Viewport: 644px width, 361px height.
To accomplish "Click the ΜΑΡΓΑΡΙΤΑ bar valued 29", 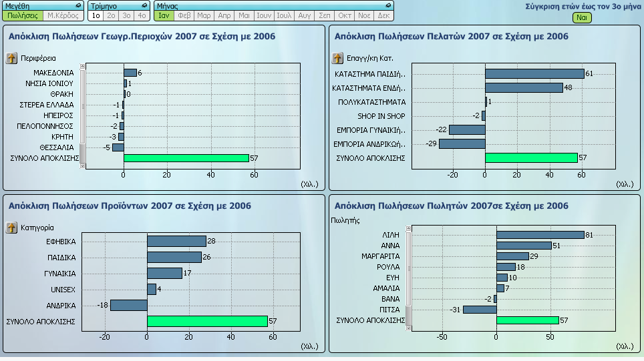I will [x=512, y=256].
